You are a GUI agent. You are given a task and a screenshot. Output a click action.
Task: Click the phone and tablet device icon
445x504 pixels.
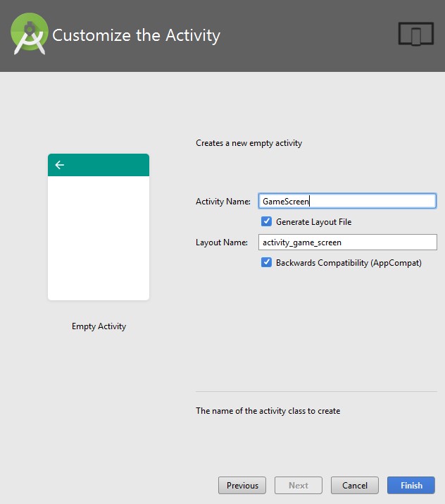click(415, 35)
